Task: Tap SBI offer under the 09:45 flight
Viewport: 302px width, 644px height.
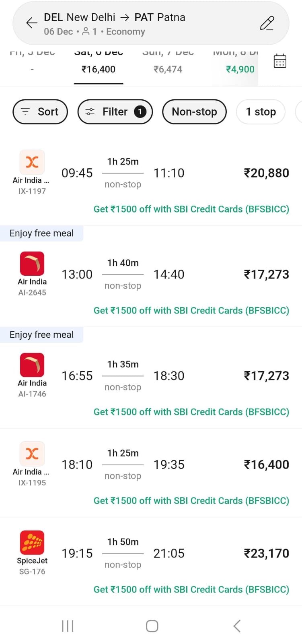Action: point(191,209)
